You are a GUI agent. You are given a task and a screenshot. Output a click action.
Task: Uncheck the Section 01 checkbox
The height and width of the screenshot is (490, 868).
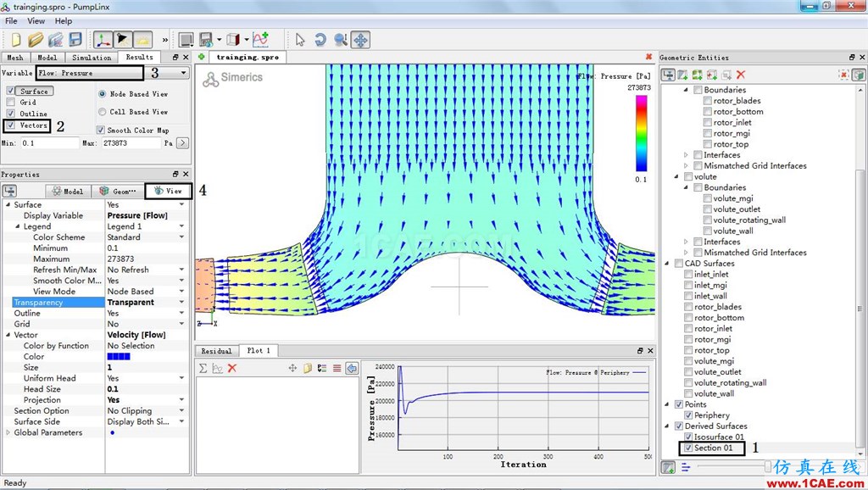(688, 448)
